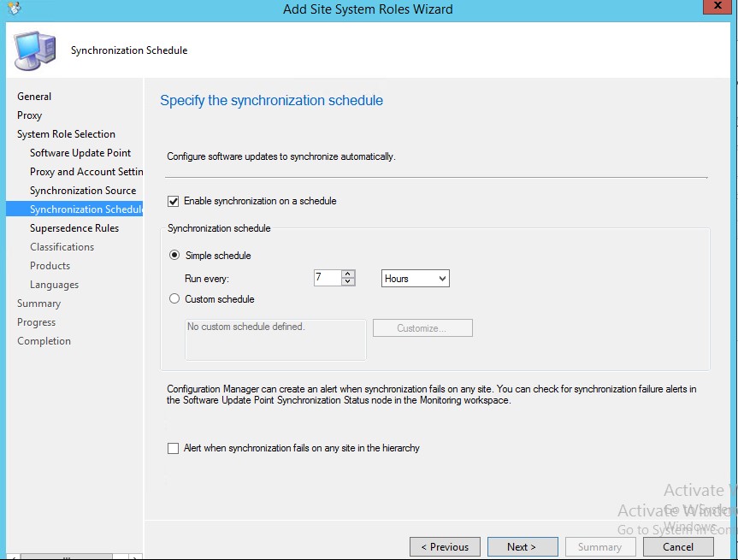Screen dimensions: 738x560
Task: Go to the General wizard page
Action: (x=34, y=97)
